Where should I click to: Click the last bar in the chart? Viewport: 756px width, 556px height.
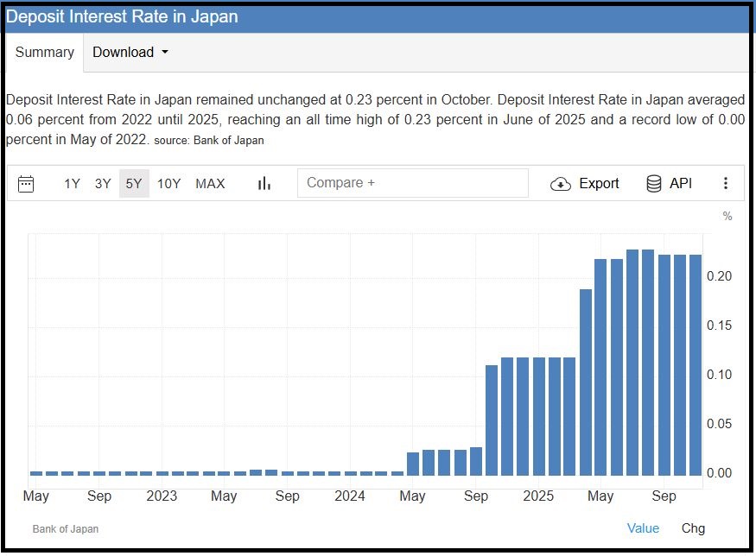click(695, 364)
